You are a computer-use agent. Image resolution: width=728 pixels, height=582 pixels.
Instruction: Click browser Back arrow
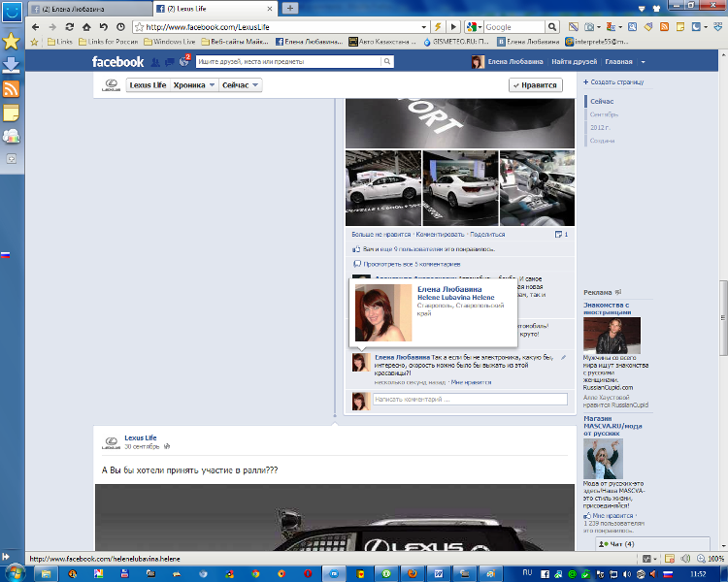pyautogui.click(x=36, y=27)
